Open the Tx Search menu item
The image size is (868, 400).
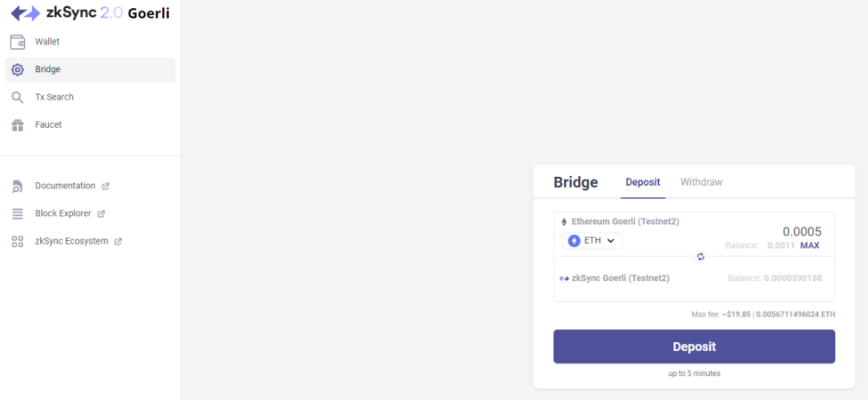pos(54,97)
